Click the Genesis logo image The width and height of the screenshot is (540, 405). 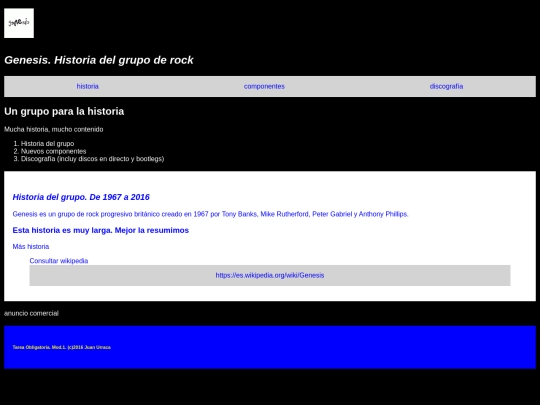point(19,23)
